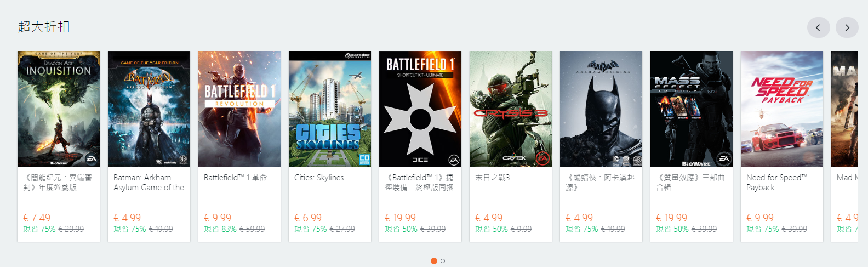Select the first carousel page dot

[434, 261]
